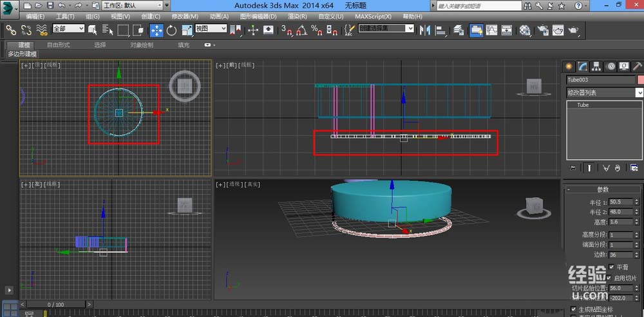Screen dimensions: 644x317
Task: Toggle the 启用切片 slice on checkbox
Action: [609, 278]
